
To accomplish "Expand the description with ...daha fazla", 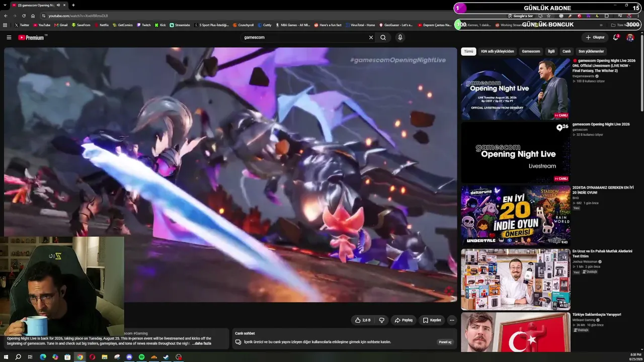I will 201,344.
